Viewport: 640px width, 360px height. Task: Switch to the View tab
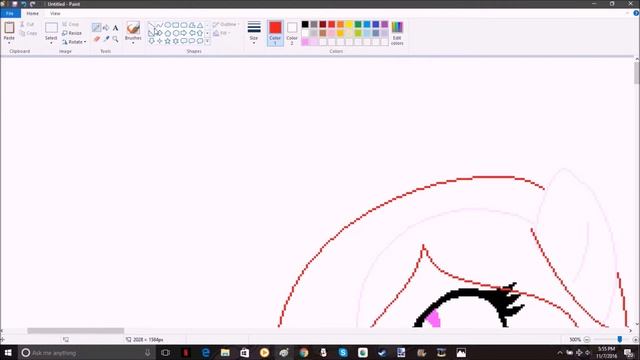[55, 13]
